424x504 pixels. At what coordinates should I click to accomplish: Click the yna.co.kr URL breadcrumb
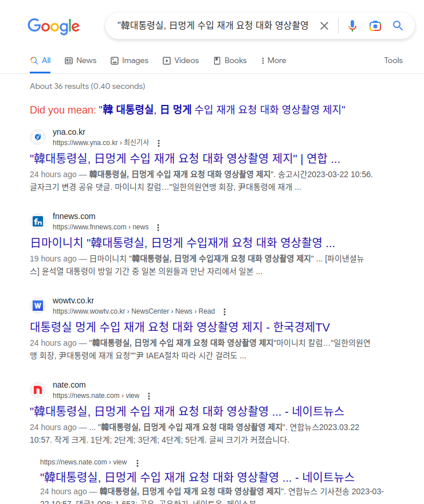pos(101,143)
